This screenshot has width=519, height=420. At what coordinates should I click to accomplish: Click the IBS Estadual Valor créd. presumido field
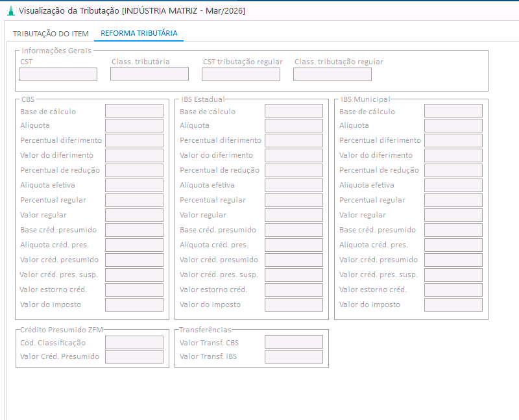point(294,260)
